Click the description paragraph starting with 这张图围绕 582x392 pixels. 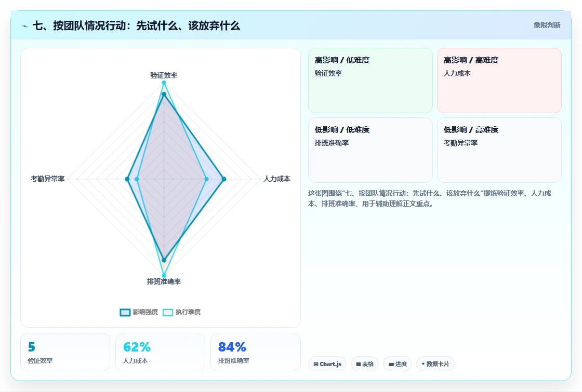tap(429, 198)
